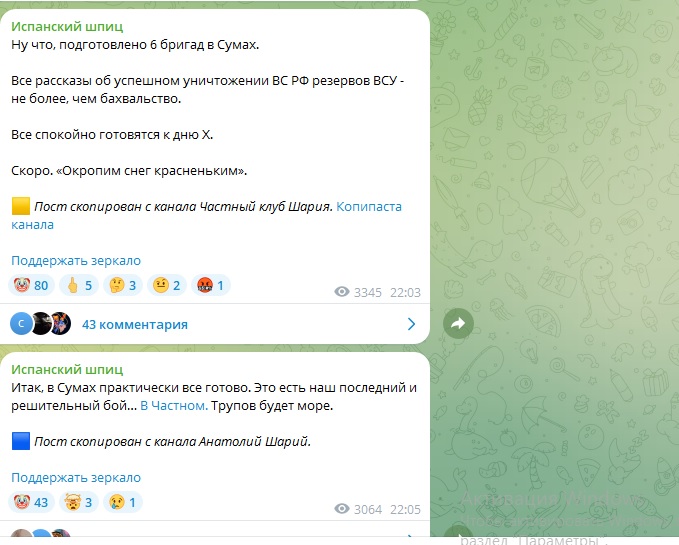Click the yellow square emoji marker
This screenshot has height=545, width=679.
pos(21,206)
